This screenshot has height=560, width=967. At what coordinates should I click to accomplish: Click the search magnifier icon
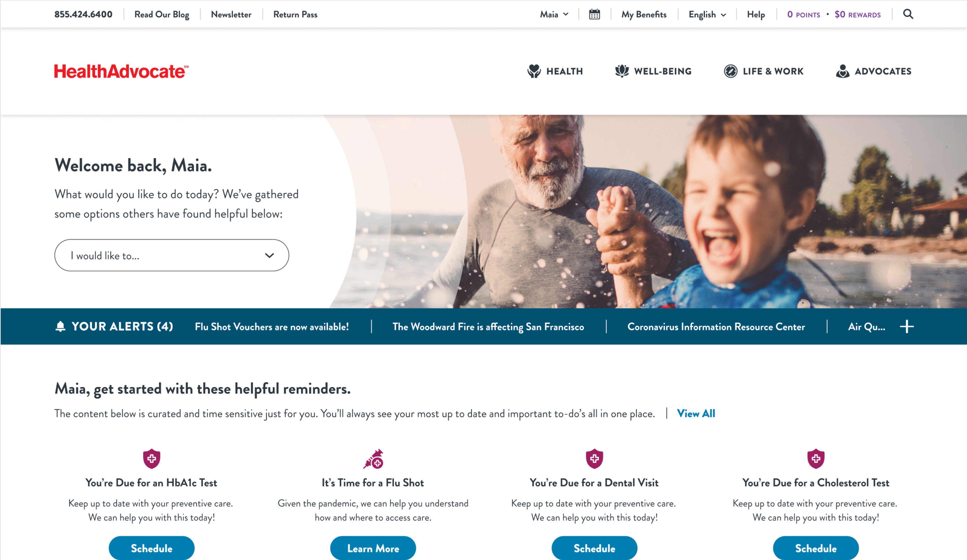coord(908,14)
